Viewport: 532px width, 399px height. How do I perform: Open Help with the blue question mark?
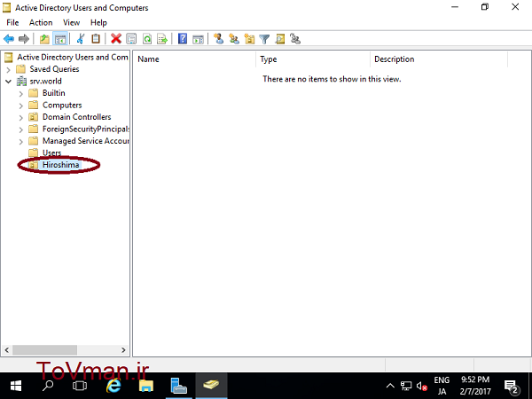click(183, 39)
